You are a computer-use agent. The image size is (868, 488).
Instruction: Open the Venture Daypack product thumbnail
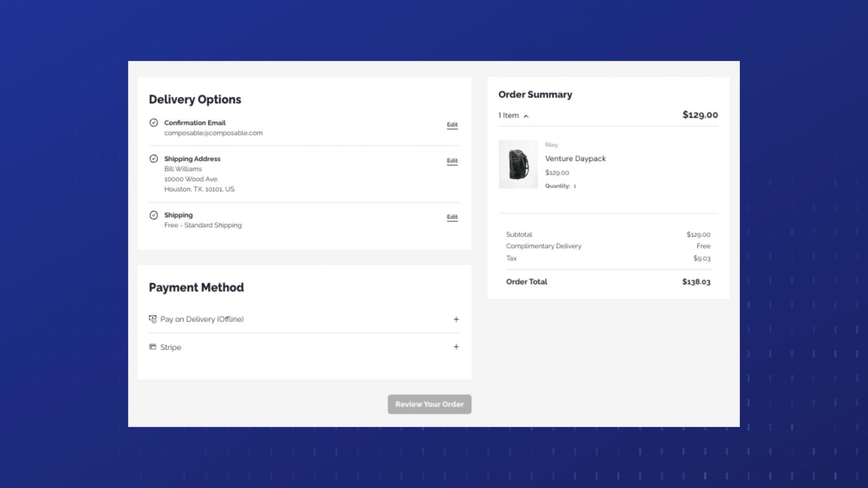click(x=518, y=164)
